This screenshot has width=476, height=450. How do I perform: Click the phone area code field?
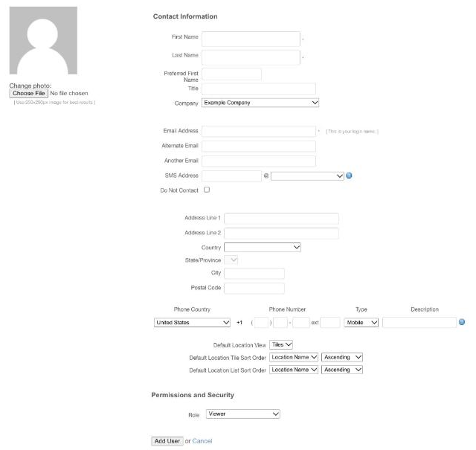pyautogui.click(x=261, y=323)
